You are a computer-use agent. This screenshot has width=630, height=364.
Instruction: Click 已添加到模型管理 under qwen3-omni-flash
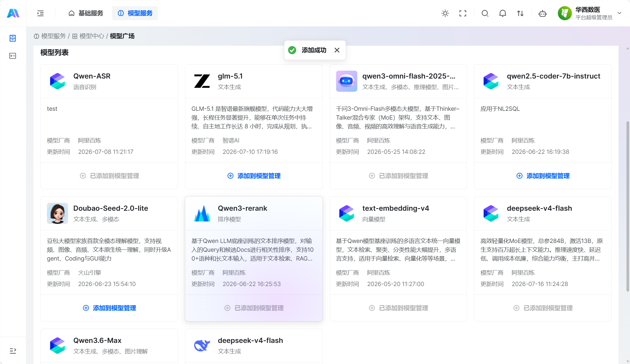[398, 176]
